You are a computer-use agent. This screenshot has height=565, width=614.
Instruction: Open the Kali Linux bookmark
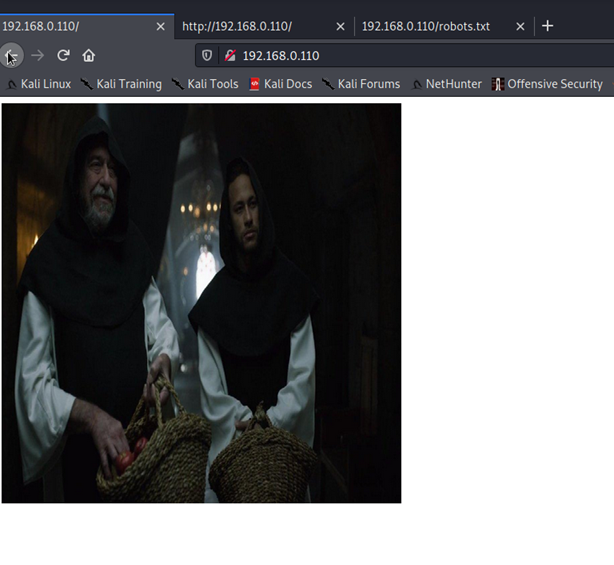pyautogui.click(x=38, y=84)
